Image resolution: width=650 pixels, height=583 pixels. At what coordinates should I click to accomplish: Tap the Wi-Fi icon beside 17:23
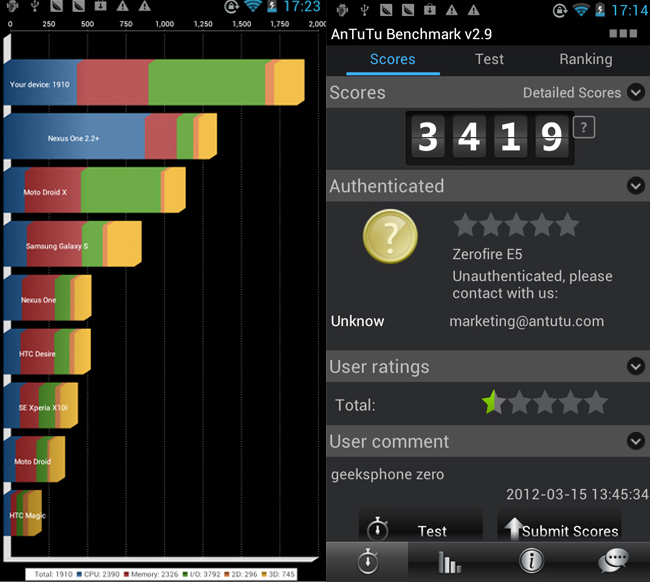pos(252,6)
